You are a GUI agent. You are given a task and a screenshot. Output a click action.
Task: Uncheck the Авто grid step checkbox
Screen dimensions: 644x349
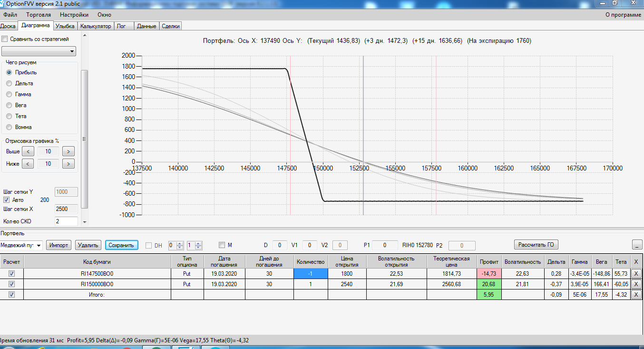(x=7, y=200)
